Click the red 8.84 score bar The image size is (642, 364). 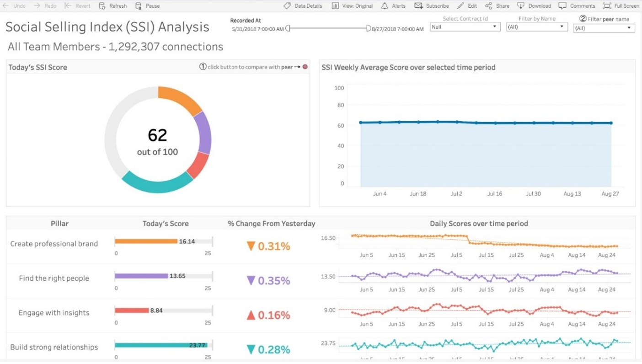(x=132, y=310)
